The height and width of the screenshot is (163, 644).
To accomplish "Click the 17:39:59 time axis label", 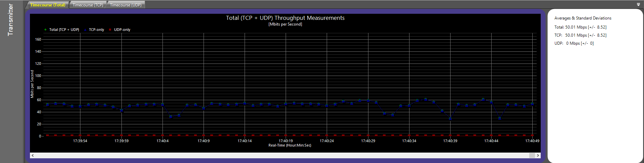I will (x=121, y=141).
